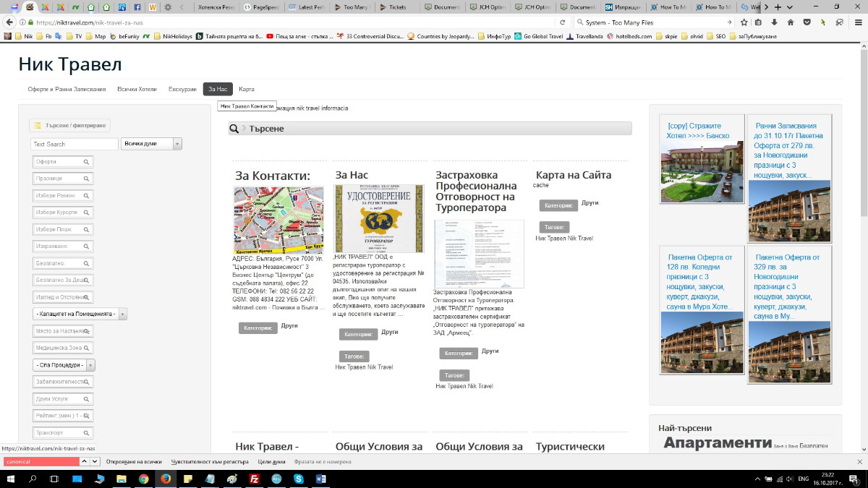Viewport: 868px width, 488px height.
Task: Select the За Нас menu item
Action: pos(218,89)
